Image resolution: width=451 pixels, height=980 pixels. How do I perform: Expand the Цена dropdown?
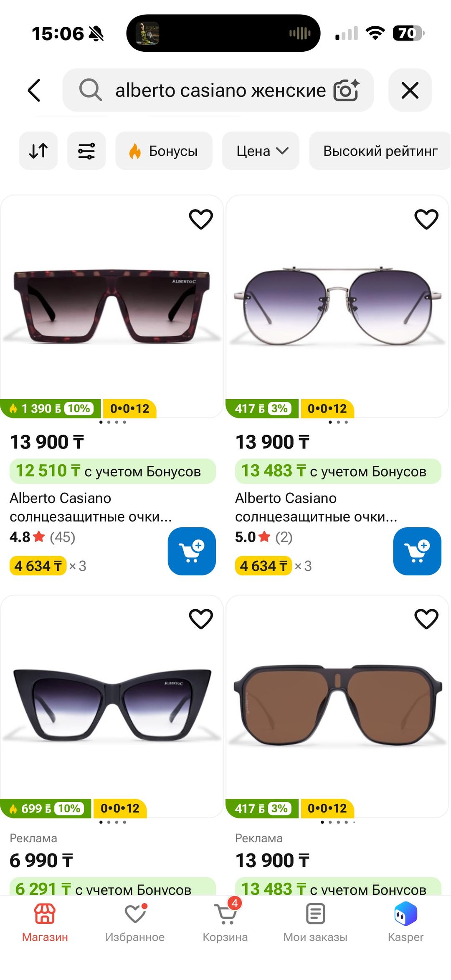pos(261,151)
